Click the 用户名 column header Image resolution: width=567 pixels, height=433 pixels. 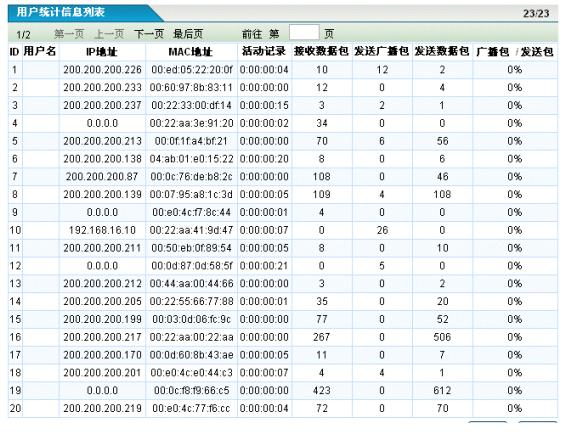[x=40, y=51]
